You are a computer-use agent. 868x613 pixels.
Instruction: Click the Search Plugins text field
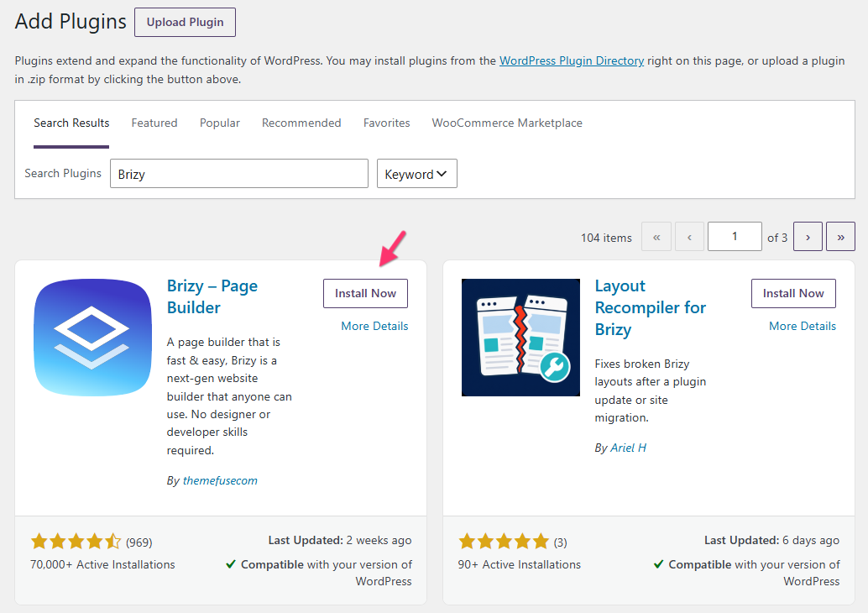tap(239, 174)
